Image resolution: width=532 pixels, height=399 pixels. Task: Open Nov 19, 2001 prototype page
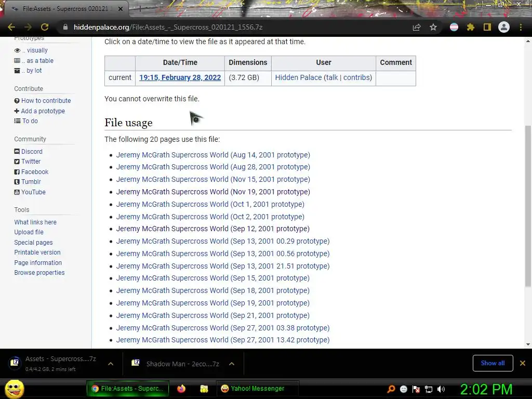[x=213, y=192]
